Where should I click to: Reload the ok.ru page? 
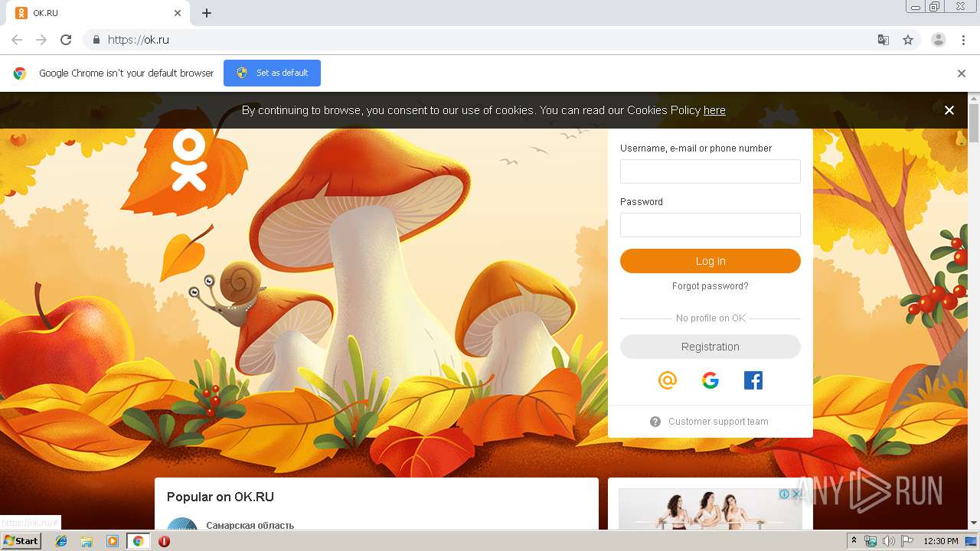pos(66,40)
